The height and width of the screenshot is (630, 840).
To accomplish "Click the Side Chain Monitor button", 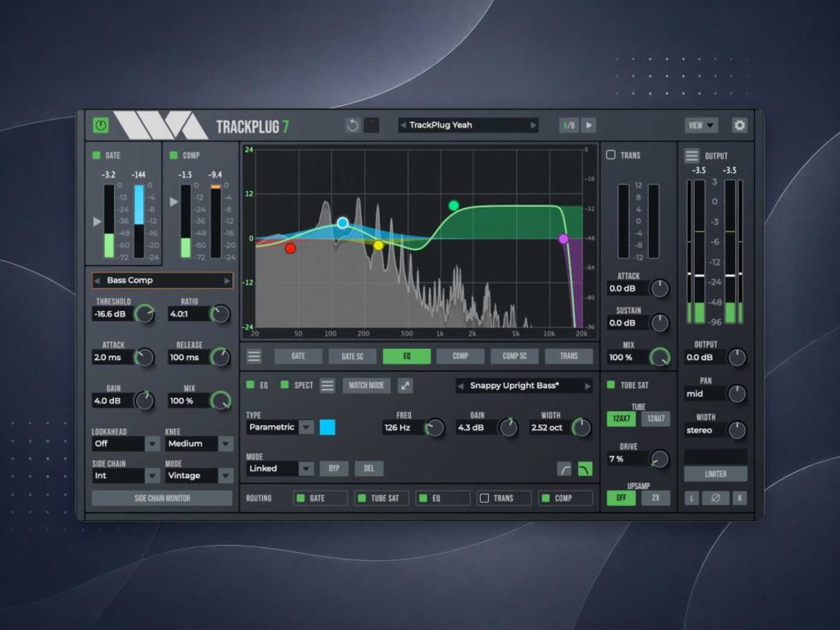I will [162, 498].
